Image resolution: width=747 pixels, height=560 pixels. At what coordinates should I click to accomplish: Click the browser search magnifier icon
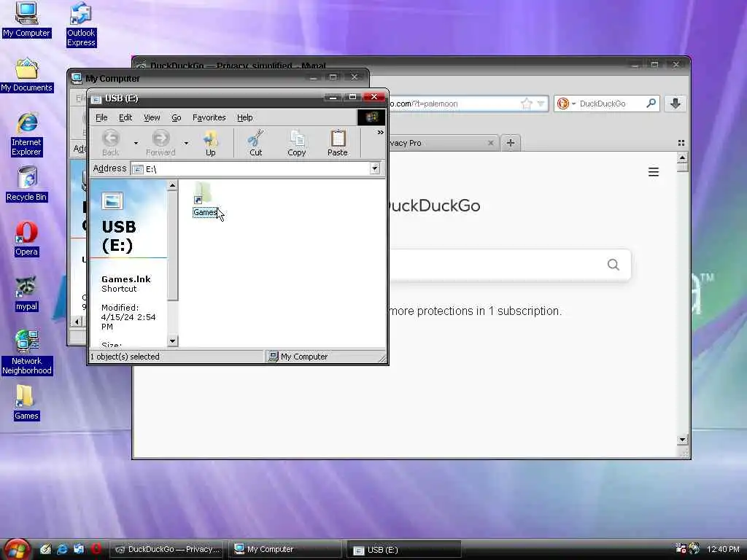point(651,103)
